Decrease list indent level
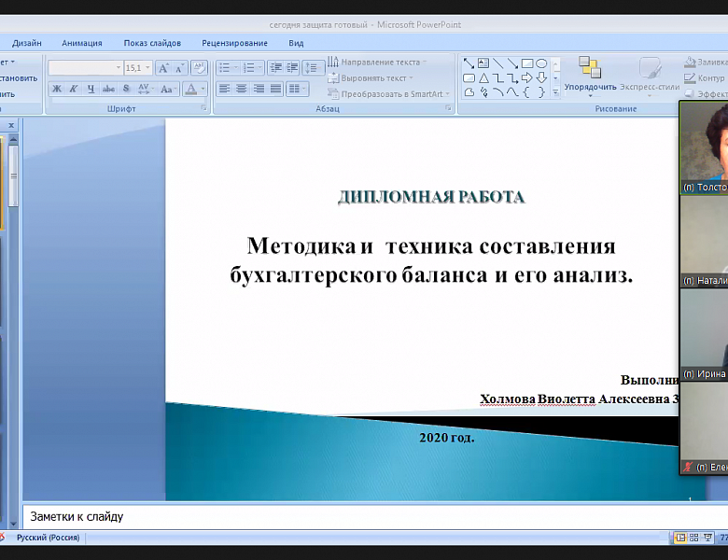The image size is (728, 560). pyautogui.click(x=275, y=68)
